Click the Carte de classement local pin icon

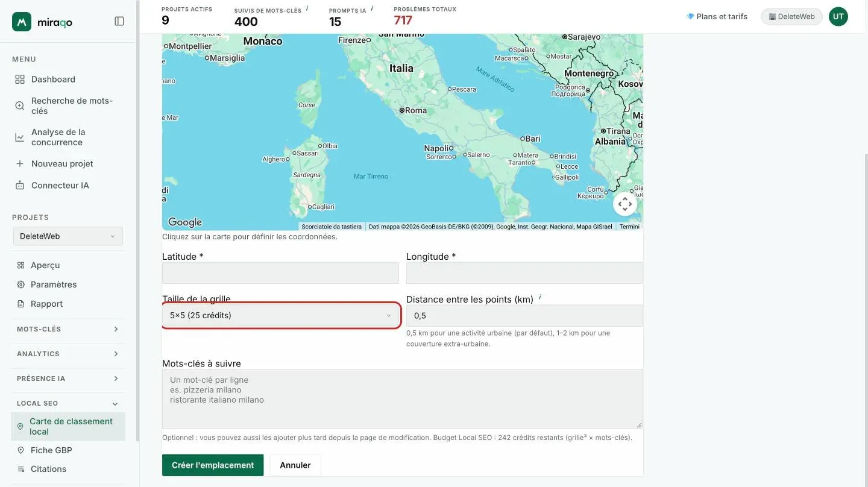pos(20,426)
